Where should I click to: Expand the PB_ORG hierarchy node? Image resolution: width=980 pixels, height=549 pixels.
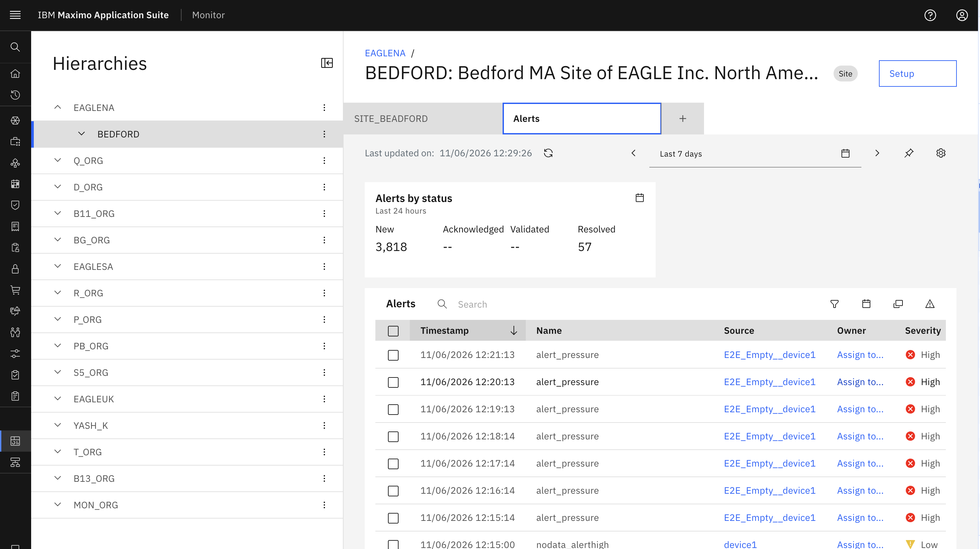click(57, 346)
